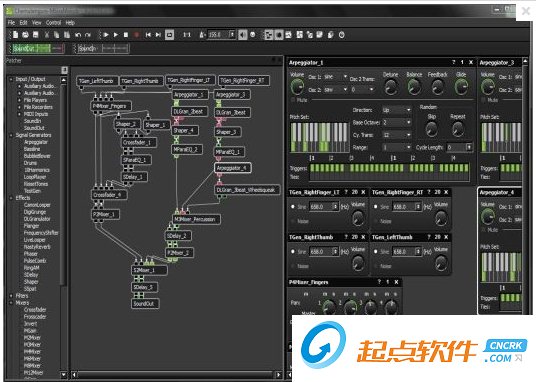Image resolution: width=536 pixels, height=382 pixels.
Task: Open the File menu
Action: [11, 23]
